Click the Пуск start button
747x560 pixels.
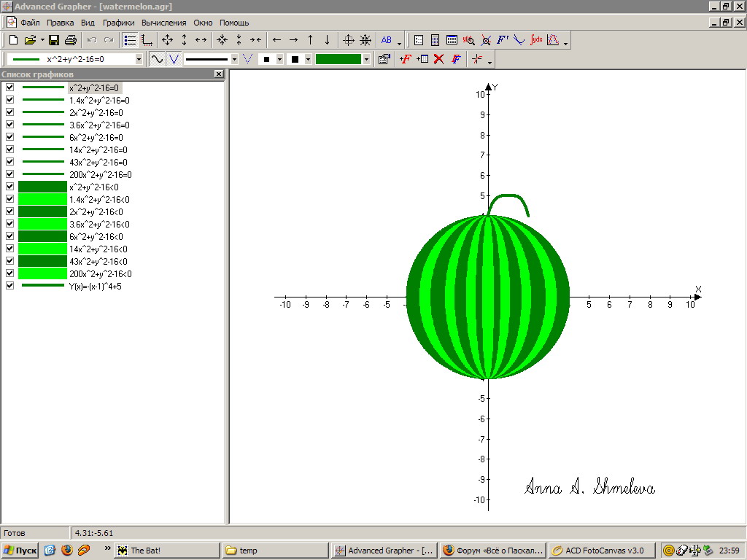[x=20, y=551]
